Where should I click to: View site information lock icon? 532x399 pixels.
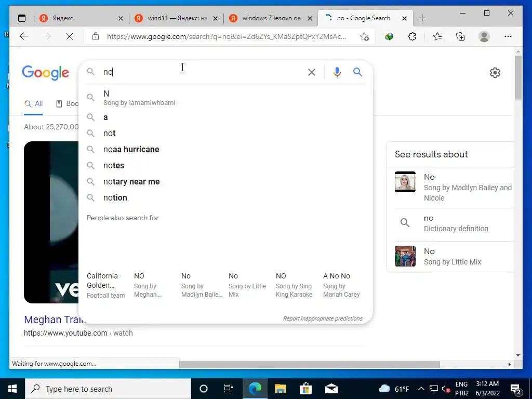[x=96, y=36]
